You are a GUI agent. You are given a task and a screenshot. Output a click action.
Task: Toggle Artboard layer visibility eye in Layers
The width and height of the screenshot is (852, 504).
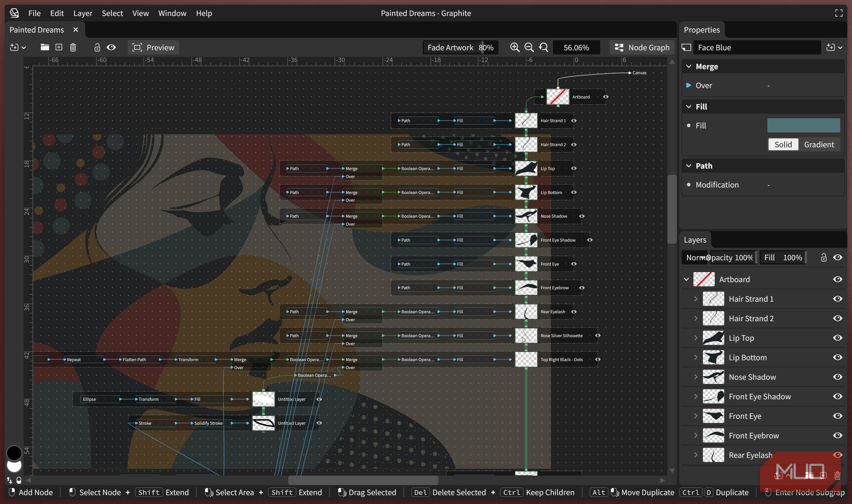tap(838, 279)
